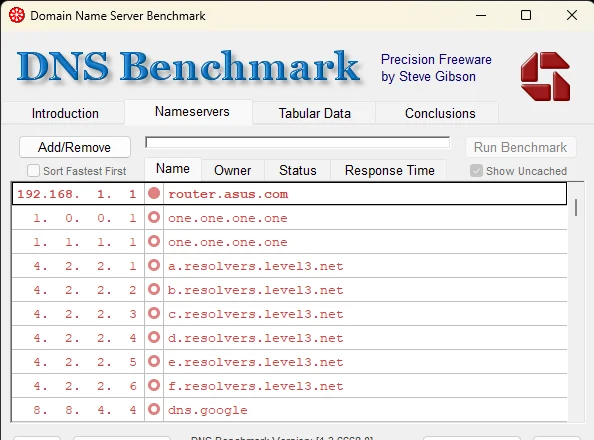Click the status ring for f.resolvers.level3.net
594x440 pixels.
[154, 385]
